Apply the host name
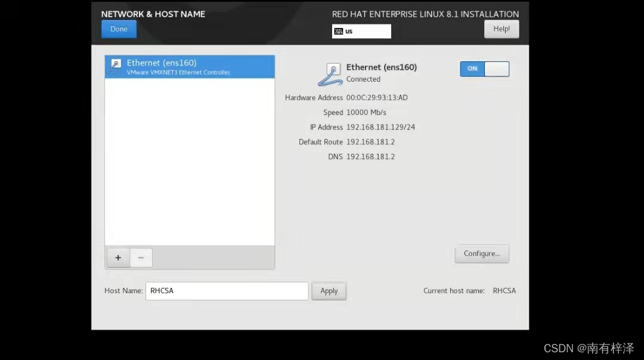 coord(329,291)
